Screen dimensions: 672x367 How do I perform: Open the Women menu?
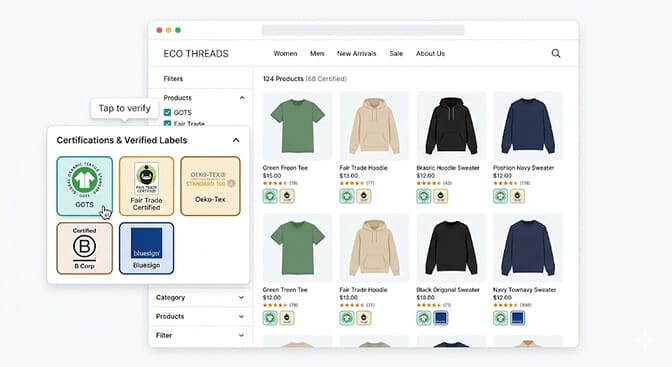click(285, 54)
